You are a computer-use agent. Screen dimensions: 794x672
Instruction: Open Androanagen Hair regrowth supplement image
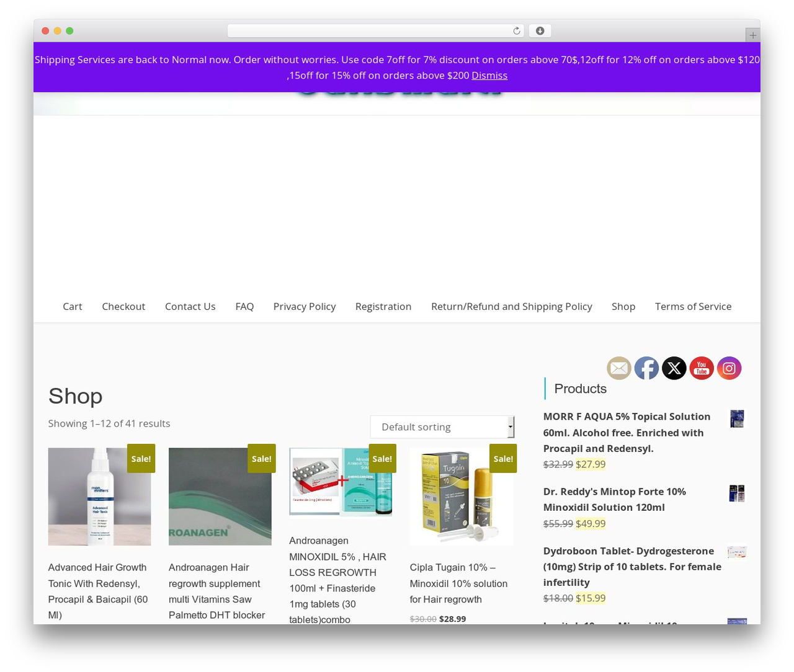click(x=220, y=497)
